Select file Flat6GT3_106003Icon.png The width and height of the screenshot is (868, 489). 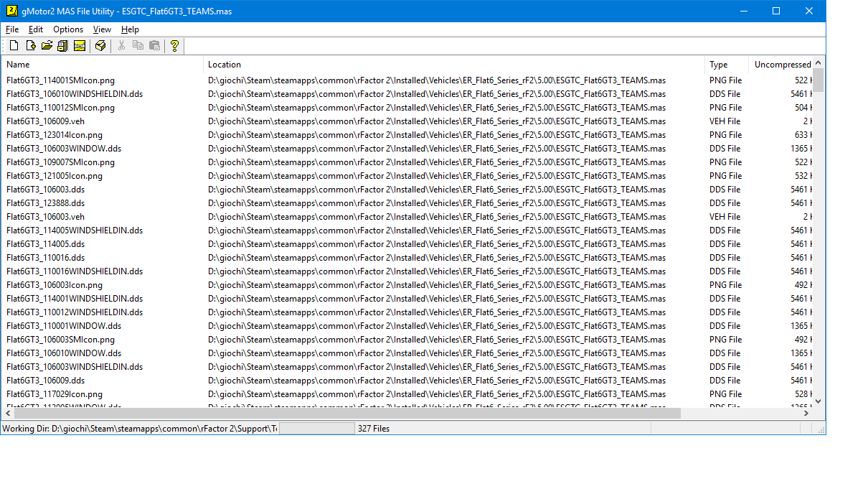(x=55, y=285)
